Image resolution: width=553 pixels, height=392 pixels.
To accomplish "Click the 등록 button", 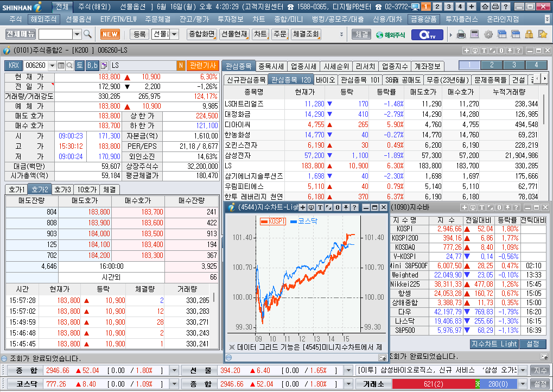I will click(x=139, y=34).
